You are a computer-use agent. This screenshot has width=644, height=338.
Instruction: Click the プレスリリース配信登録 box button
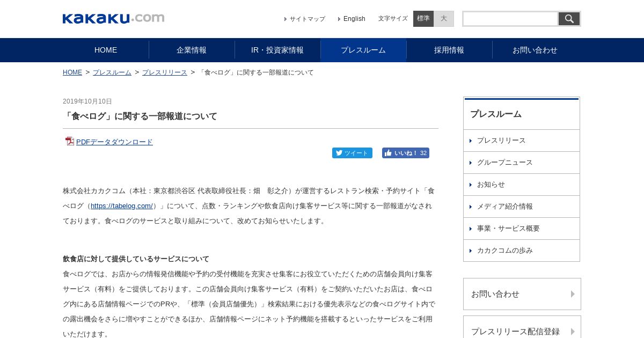click(522, 327)
